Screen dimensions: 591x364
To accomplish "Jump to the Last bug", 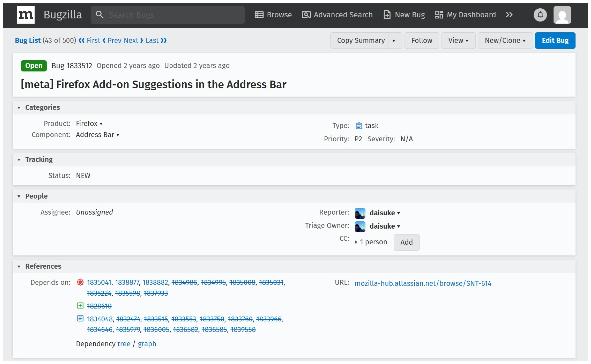I will coord(156,40).
